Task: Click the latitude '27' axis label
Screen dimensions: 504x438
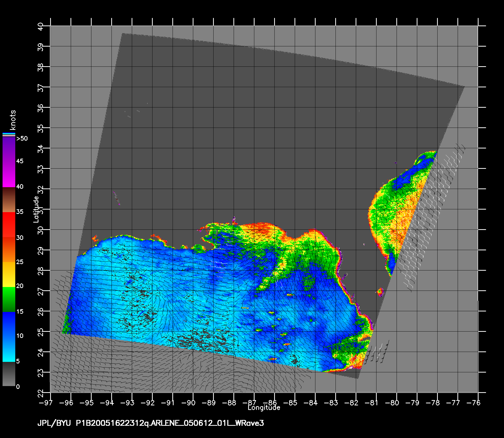Action: coord(40,291)
